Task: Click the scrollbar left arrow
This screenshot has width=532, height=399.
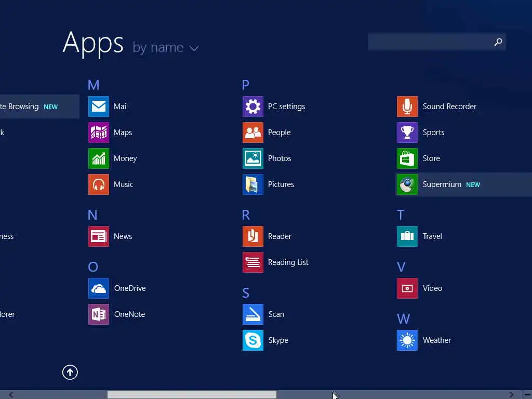Action: (11, 395)
